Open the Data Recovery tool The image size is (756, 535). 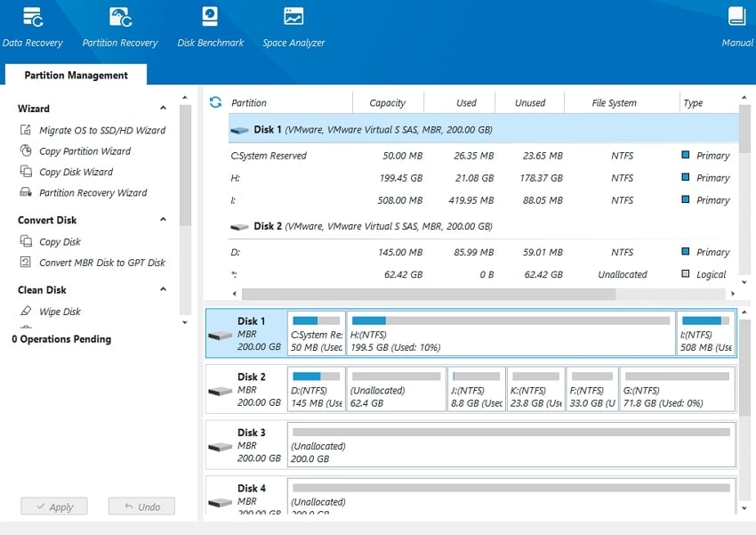click(x=32, y=27)
